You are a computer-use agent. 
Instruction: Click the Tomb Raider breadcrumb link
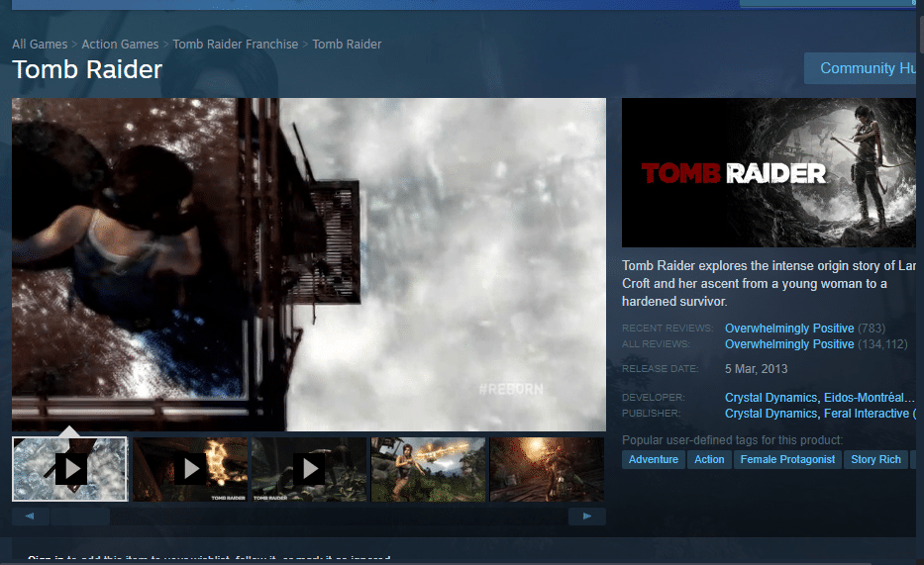[347, 45]
